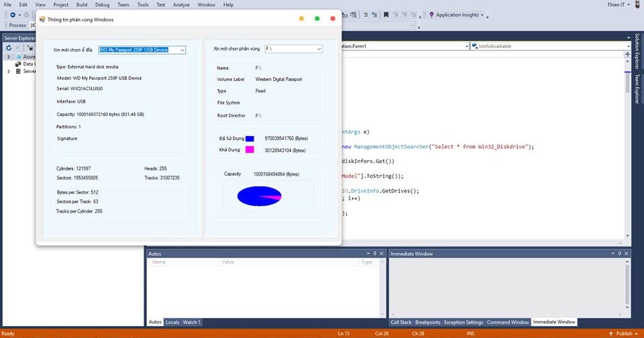Image resolution: width=644 pixels, height=338 pixels.
Task: Open the Team menu
Action: pos(123,5)
